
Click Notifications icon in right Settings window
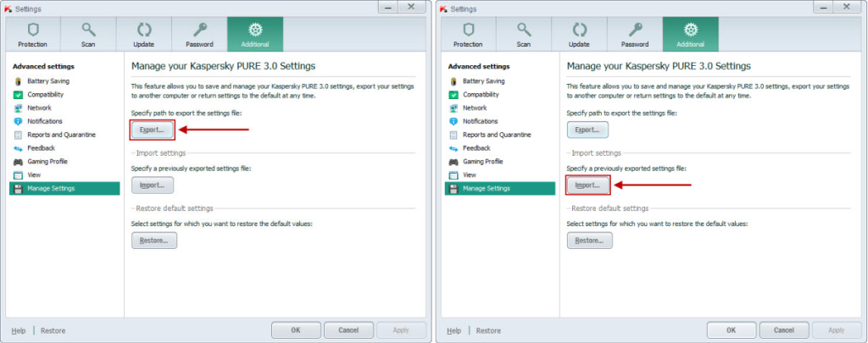[454, 121]
